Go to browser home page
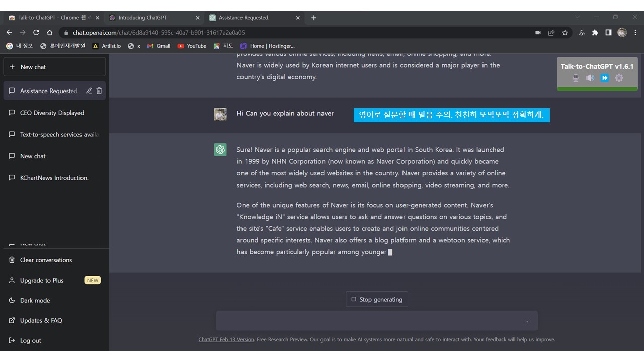 click(x=50, y=32)
